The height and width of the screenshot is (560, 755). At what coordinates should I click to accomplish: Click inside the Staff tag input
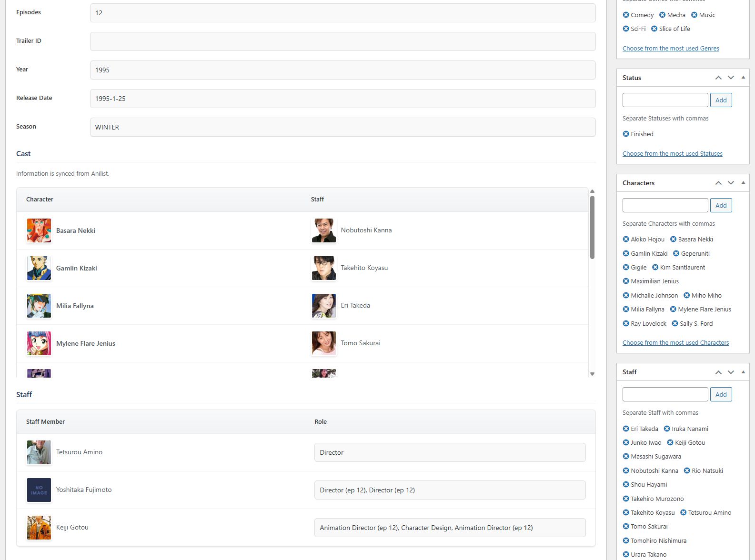665,394
